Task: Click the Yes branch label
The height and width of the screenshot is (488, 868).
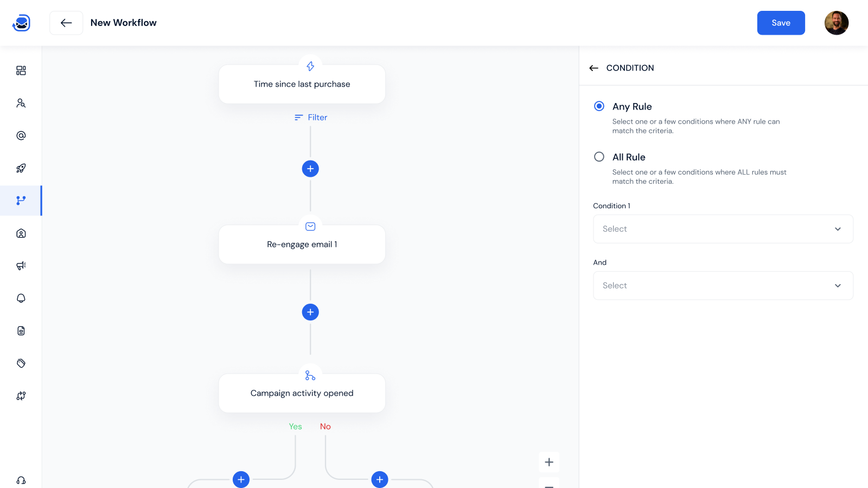Action: click(295, 426)
